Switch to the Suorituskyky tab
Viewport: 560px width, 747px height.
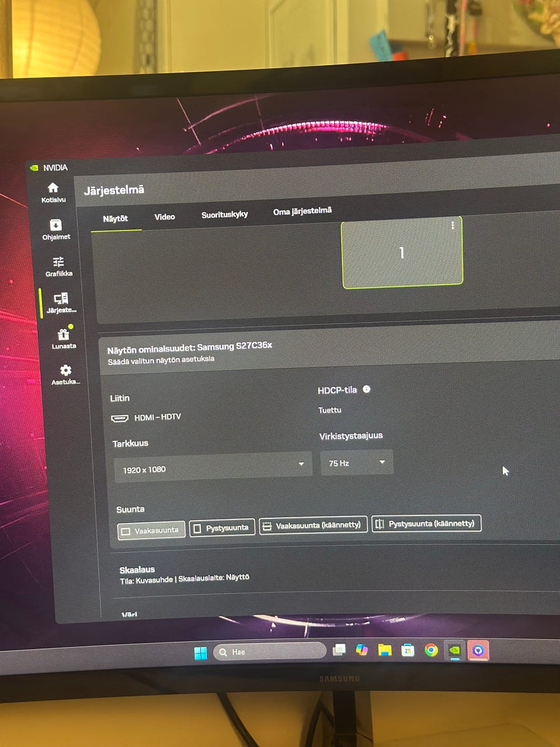[225, 215]
